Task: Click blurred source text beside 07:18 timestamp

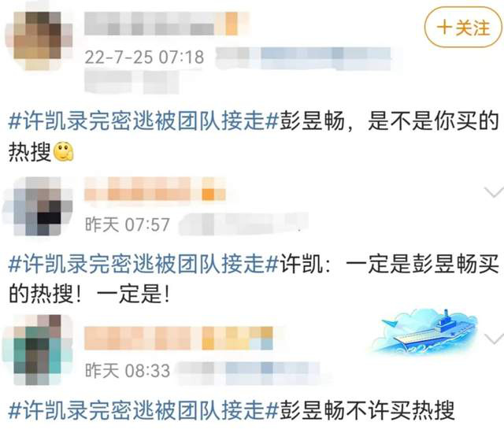Action: (x=303, y=57)
